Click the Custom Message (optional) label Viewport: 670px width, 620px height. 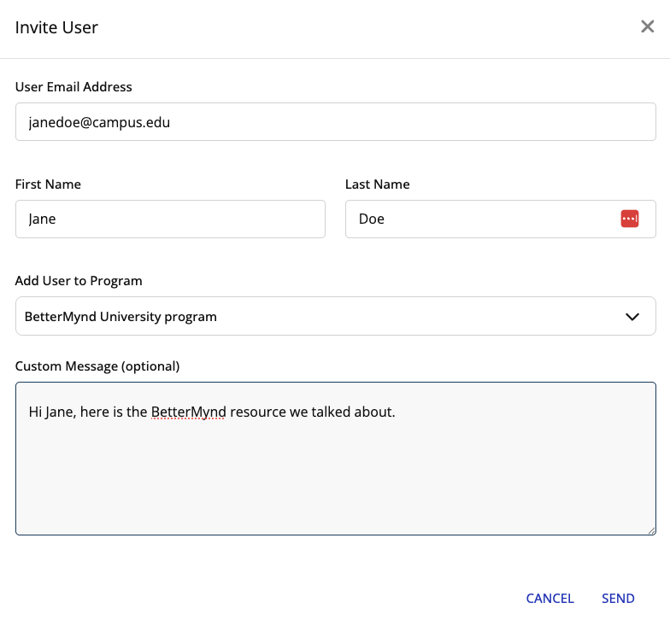tap(97, 366)
